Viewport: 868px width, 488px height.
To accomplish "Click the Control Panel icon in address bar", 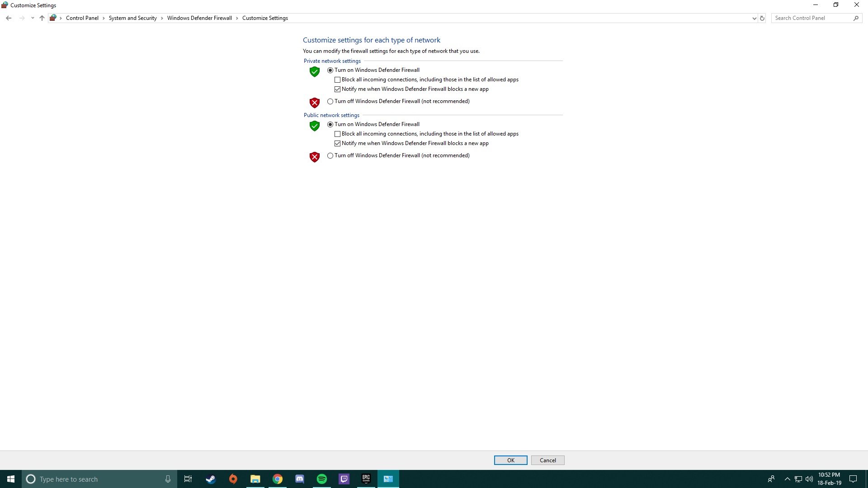I will (x=53, y=18).
